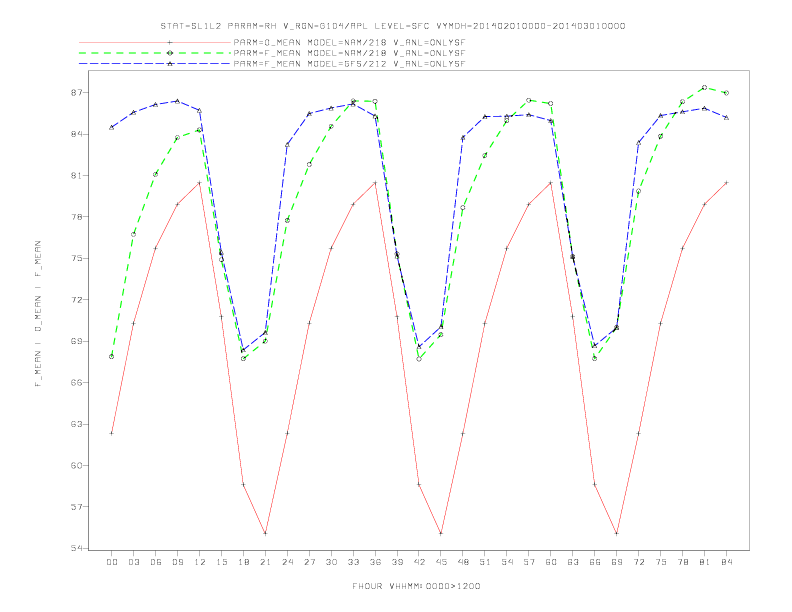Click the y-axis tick label 87
The image size is (792, 612).
tap(77, 93)
